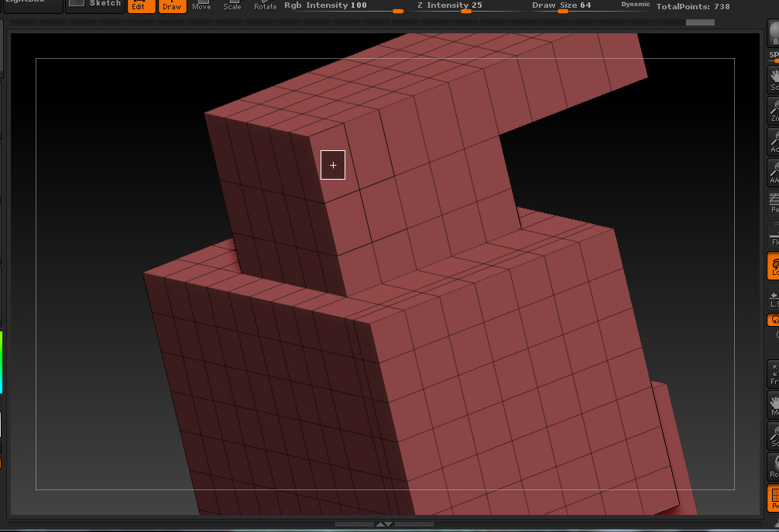
Task: Click the Scroll canvas hand icon on right shelf
Action: coord(773,80)
